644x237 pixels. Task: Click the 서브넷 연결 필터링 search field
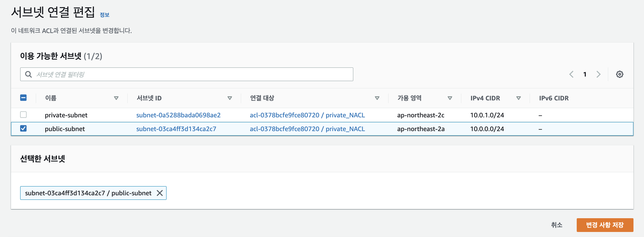(187, 74)
